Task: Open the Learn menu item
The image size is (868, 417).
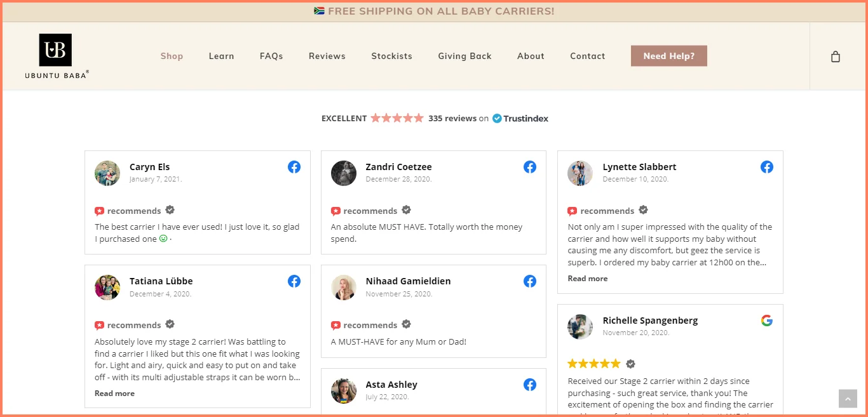Action: pos(221,56)
